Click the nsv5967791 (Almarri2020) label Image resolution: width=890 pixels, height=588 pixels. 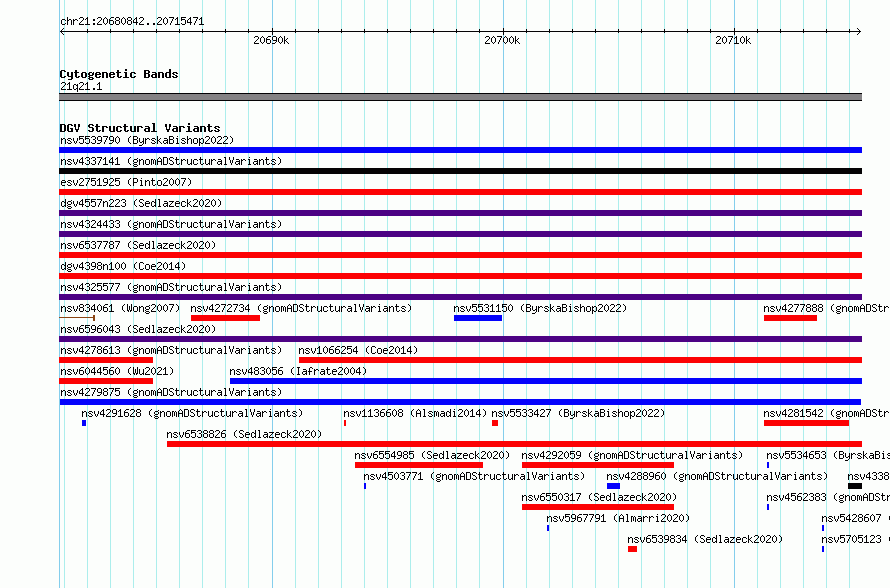coord(618,518)
